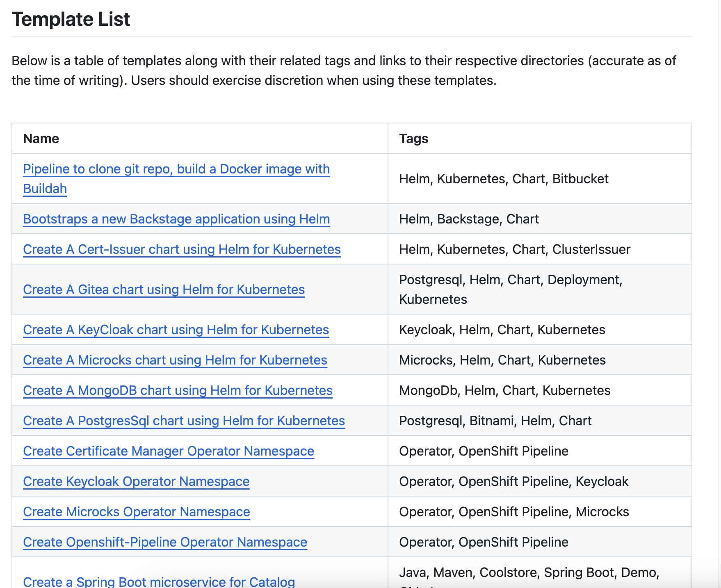Open 'Create Microcks Operator Namespace' link
The image size is (721, 588).
point(137,512)
